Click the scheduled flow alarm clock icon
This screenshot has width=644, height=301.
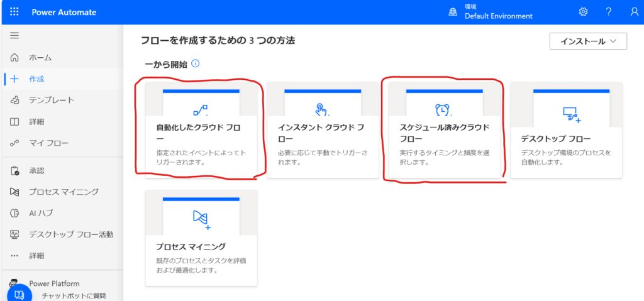pyautogui.click(x=443, y=109)
